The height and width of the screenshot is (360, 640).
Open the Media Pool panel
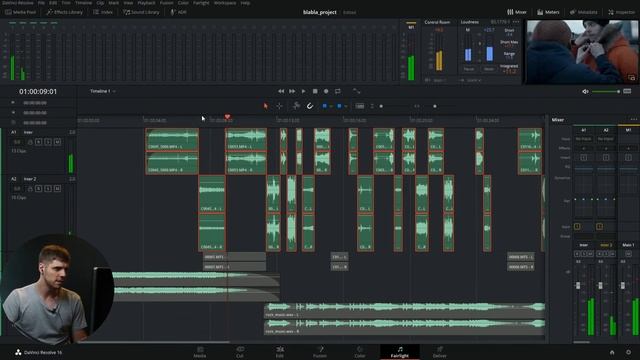(x=21, y=12)
